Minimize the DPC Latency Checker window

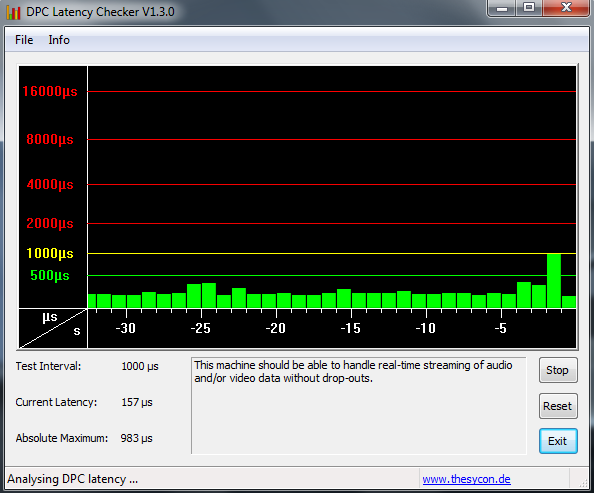pyautogui.click(x=502, y=8)
